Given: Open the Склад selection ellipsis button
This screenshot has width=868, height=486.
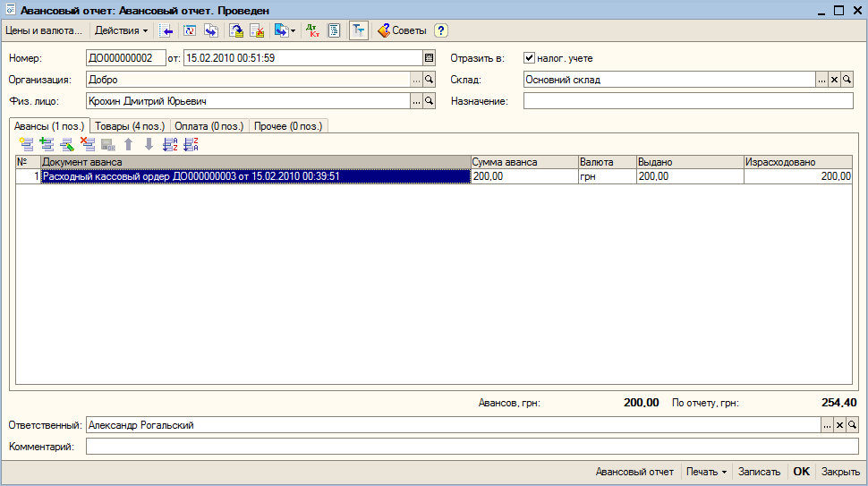Looking at the screenshot, I should tap(821, 80).
